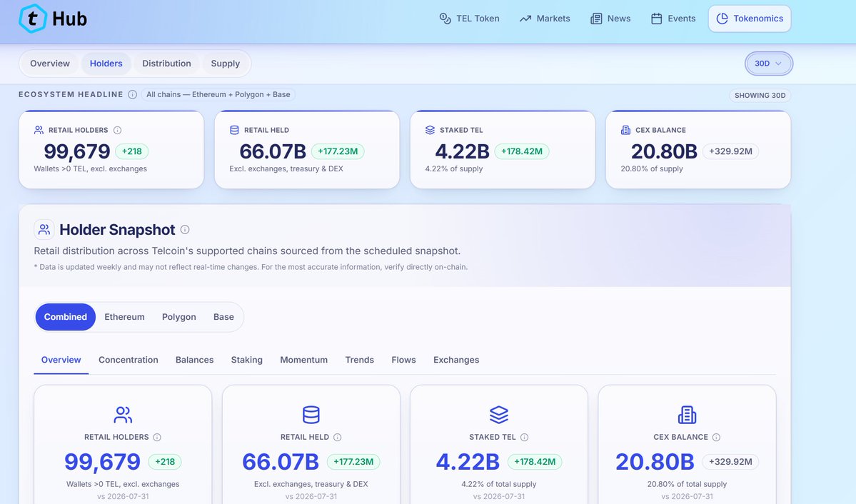
Task: Open the 30D time range dropdown
Action: point(769,64)
